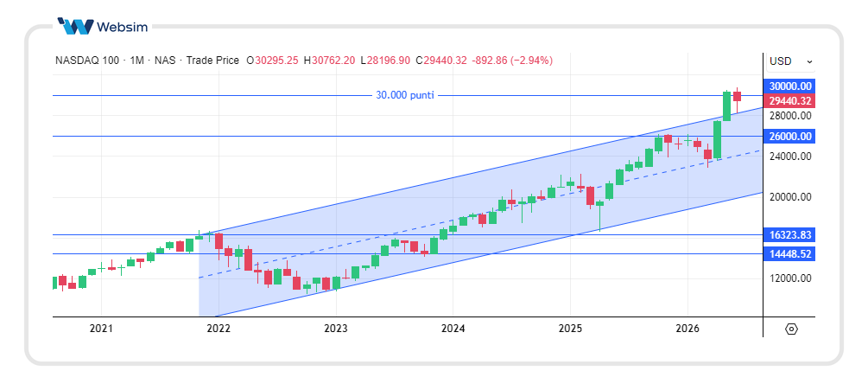
Task: Select the 29440.32 current price label
Action: pos(789,101)
